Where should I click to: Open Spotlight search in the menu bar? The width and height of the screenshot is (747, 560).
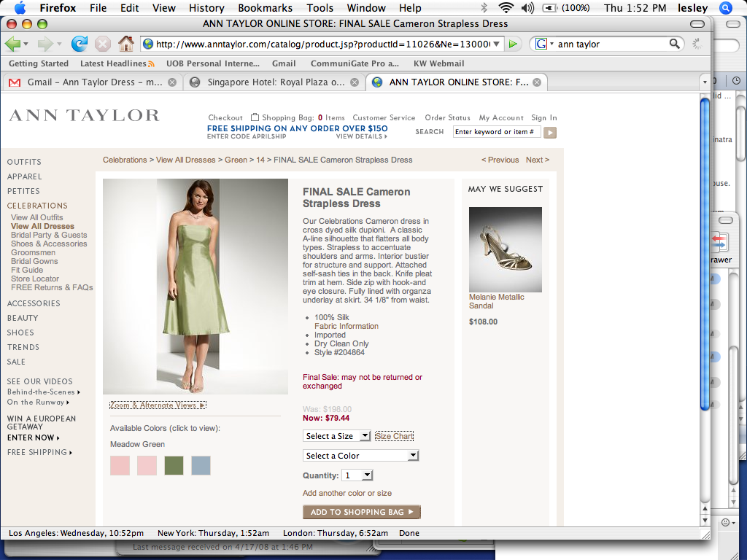point(726,8)
